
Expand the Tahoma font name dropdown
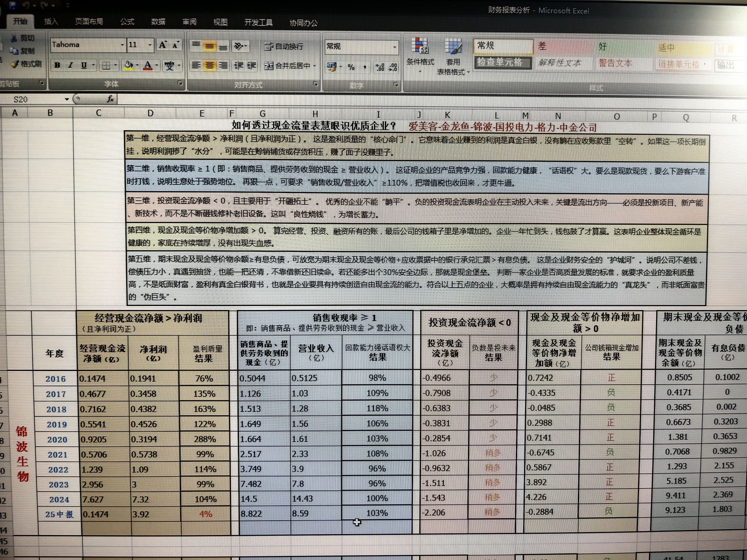(122, 45)
